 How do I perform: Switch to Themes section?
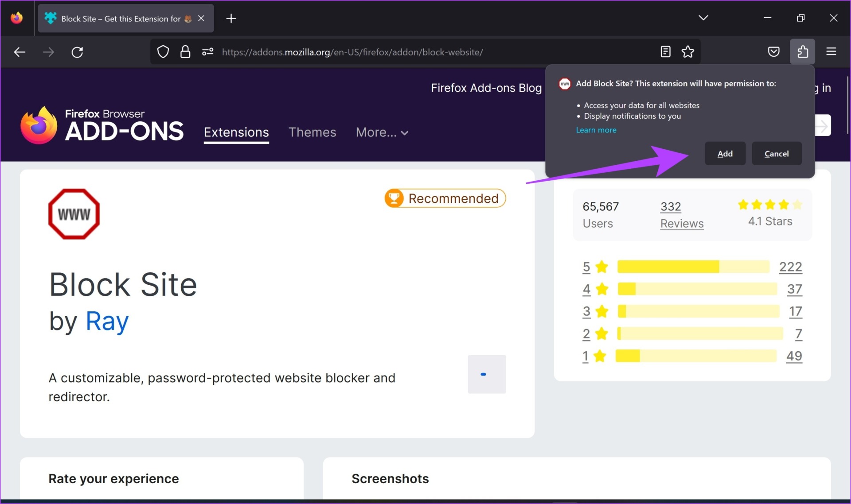point(312,132)
